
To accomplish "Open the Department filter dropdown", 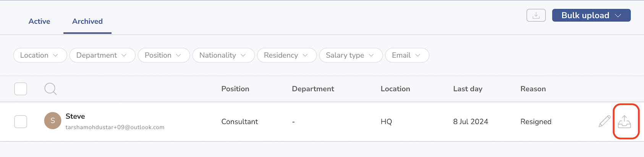I will pos(102,55).
